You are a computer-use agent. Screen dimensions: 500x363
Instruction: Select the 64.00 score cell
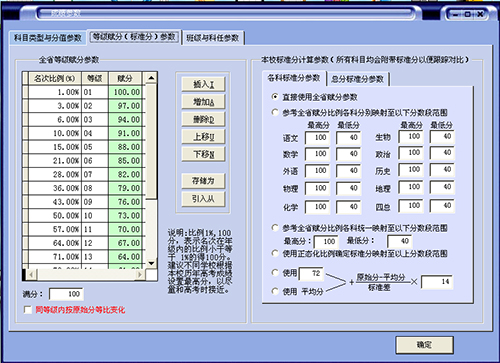125,257
